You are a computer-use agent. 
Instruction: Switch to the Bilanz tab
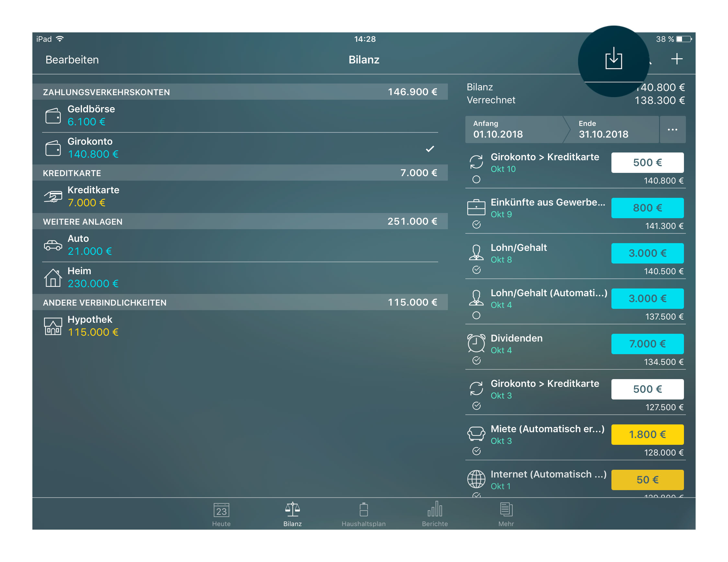292,514
